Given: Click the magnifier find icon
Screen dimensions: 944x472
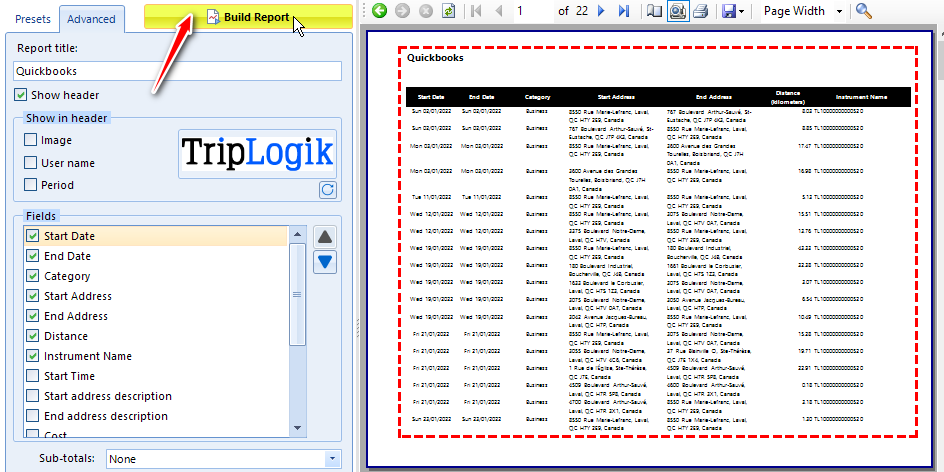Looking at the screenshot, I should tap(864, 11).
